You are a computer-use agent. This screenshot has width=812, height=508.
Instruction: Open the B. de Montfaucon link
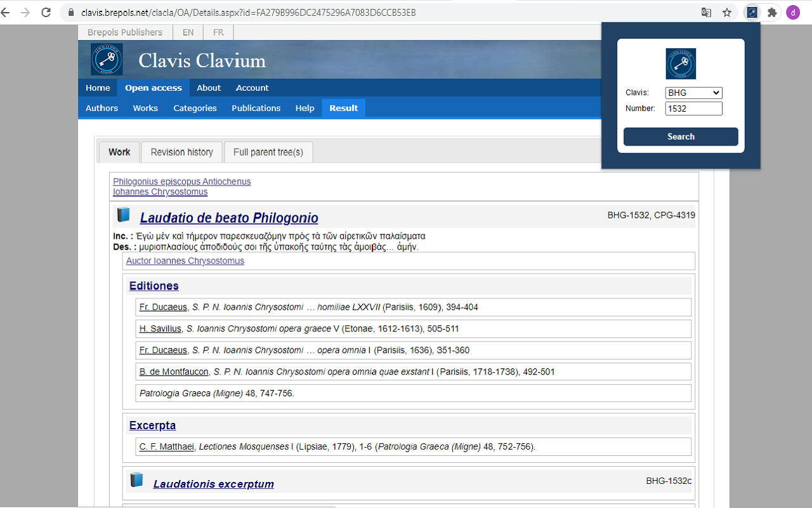[x=174, y=372]
